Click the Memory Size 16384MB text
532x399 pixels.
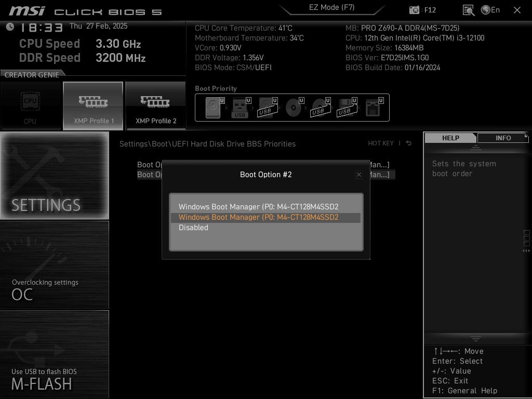[x=384, y=48]
